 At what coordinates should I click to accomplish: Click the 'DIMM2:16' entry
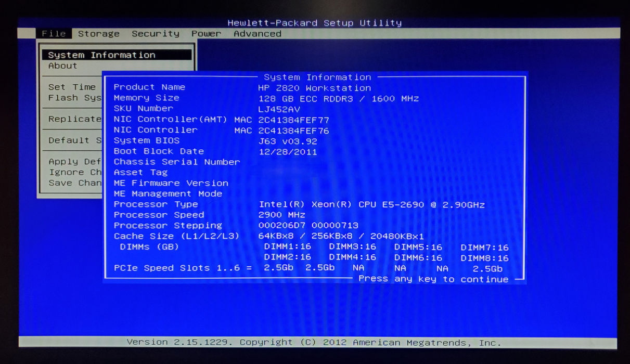pyautogui.click(x=288, y=257)
